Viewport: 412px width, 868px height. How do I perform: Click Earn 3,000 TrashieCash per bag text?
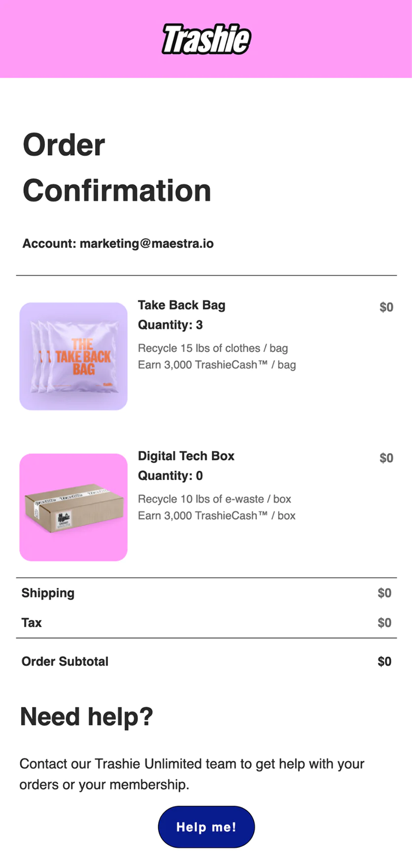click(217, 365)
